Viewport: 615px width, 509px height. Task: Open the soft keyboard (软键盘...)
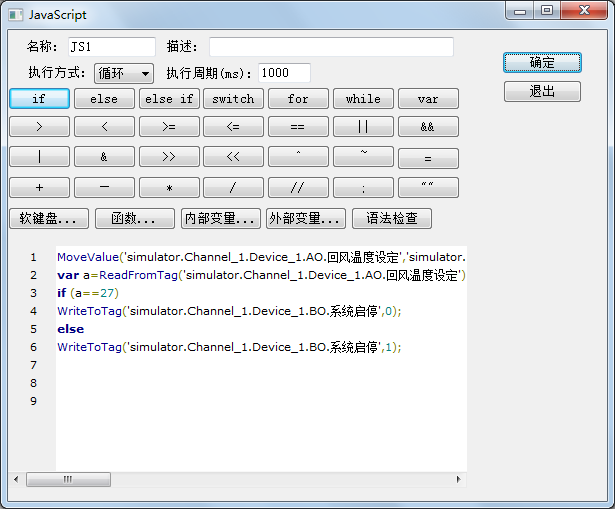(49, 218)
